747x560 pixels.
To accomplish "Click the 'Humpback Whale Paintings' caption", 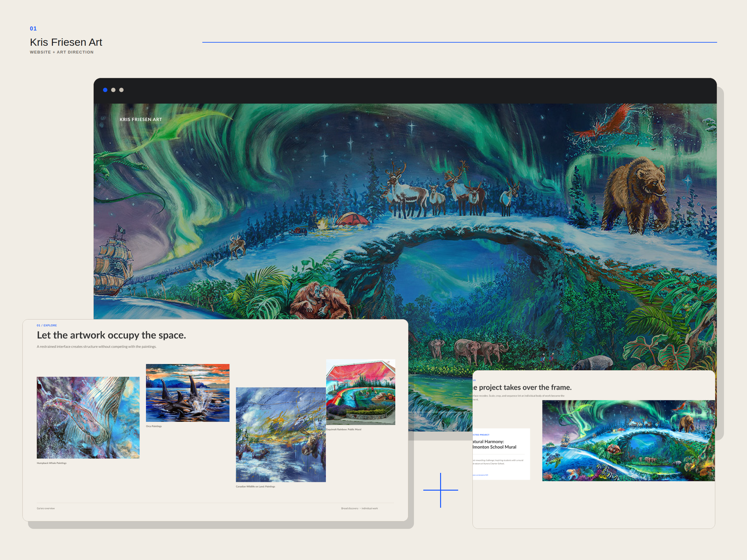I will (x=52, y=463).
